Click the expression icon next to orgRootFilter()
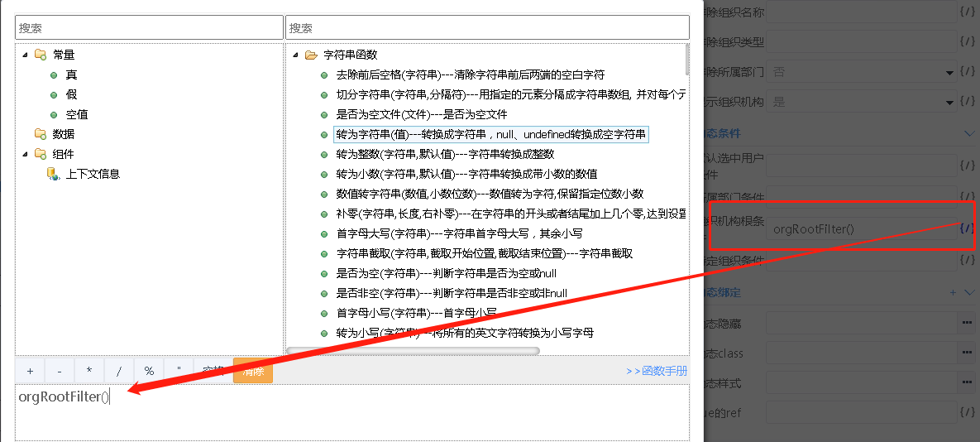Viewport: 980px width, 442px height. pos(966,228)
